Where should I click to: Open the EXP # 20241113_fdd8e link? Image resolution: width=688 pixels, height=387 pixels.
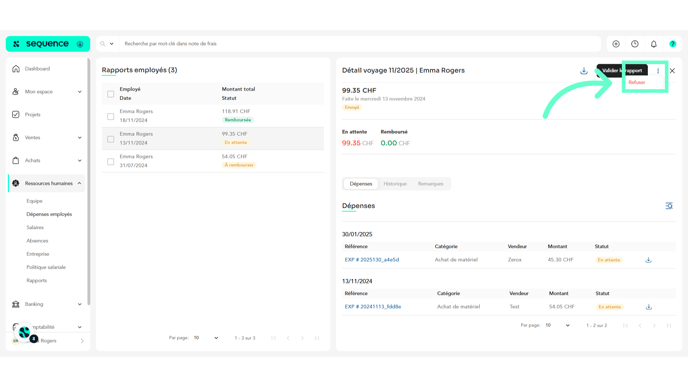[x=373, y=307]
